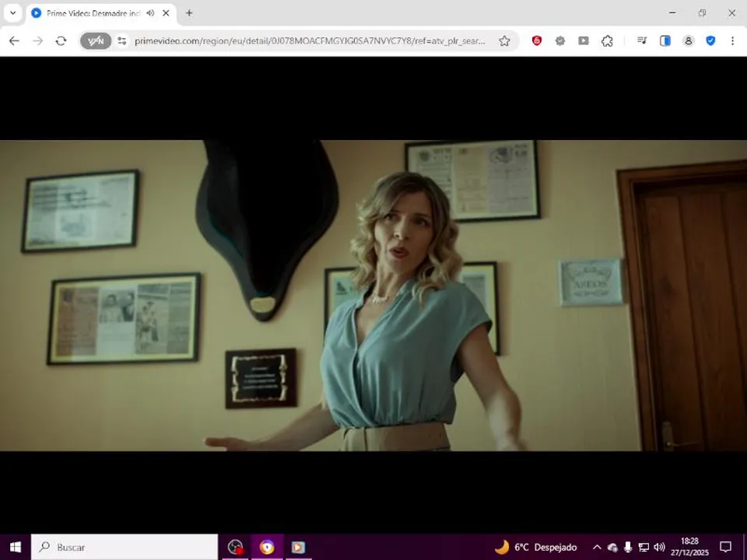Focus the primevideo.com address bar
Screen dimensions: 747x560
tap(310, 41)
